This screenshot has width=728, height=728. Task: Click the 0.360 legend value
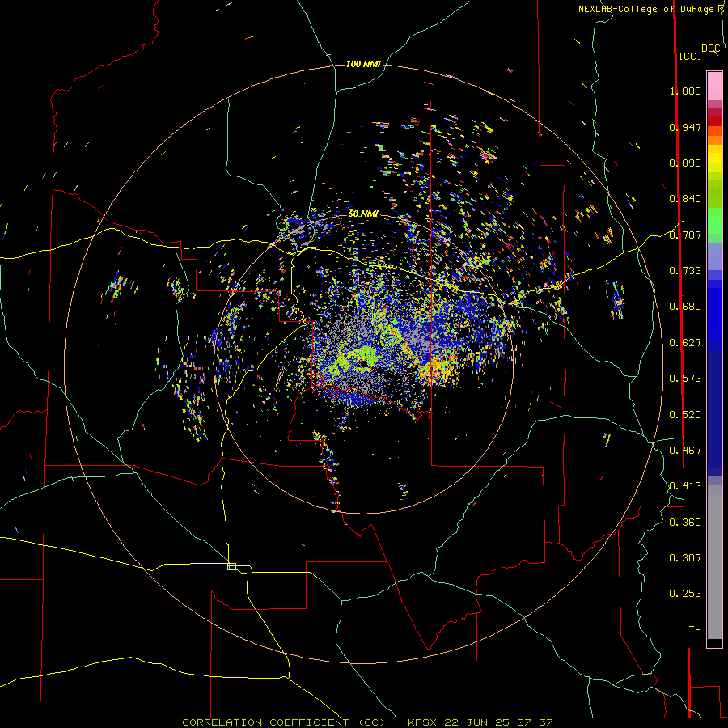(685, 523)
